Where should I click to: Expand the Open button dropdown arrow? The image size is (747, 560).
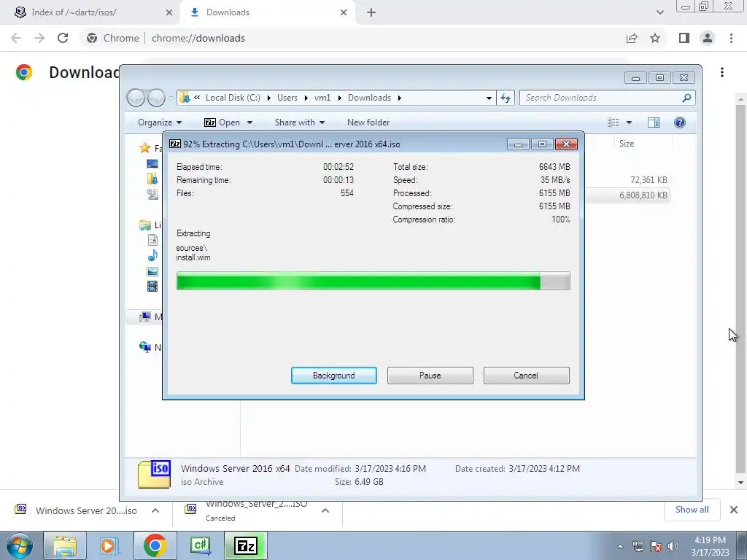point(249,122)
